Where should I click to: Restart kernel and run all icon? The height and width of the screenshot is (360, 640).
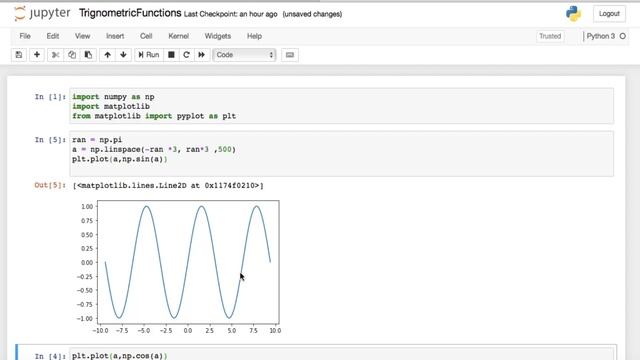[x=202, y=55]
